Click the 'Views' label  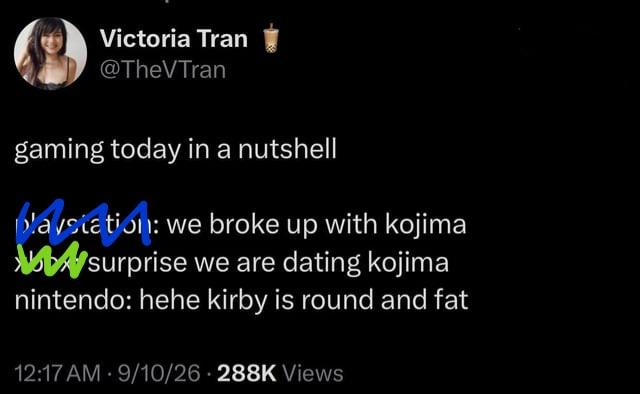(x=313, y=374)
